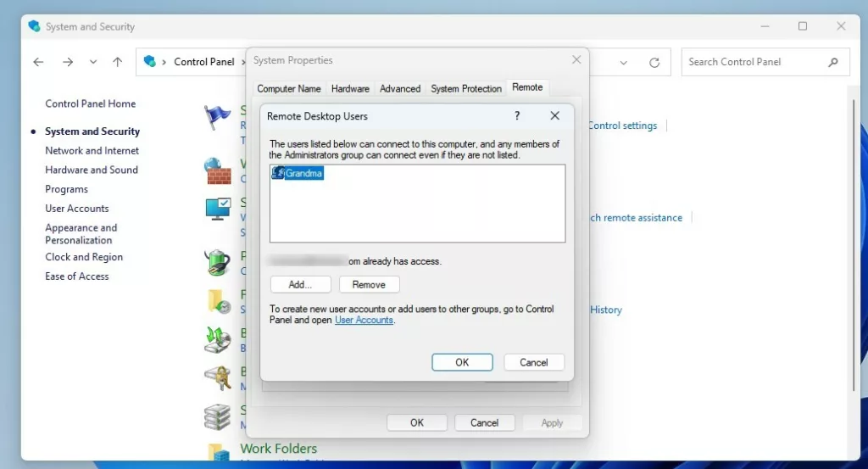Open the Advanced tab
This screenshot has height=469, width=868.
(x=400, y=88)
